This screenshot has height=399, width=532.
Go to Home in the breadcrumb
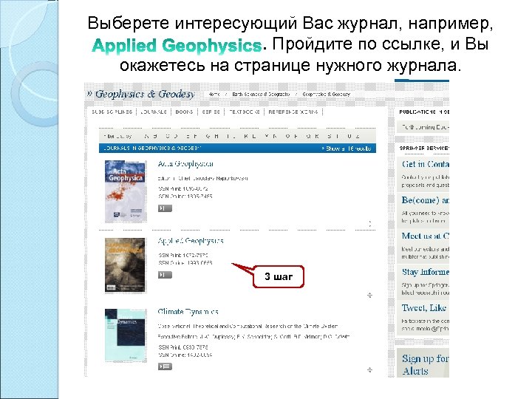point(214,94)
